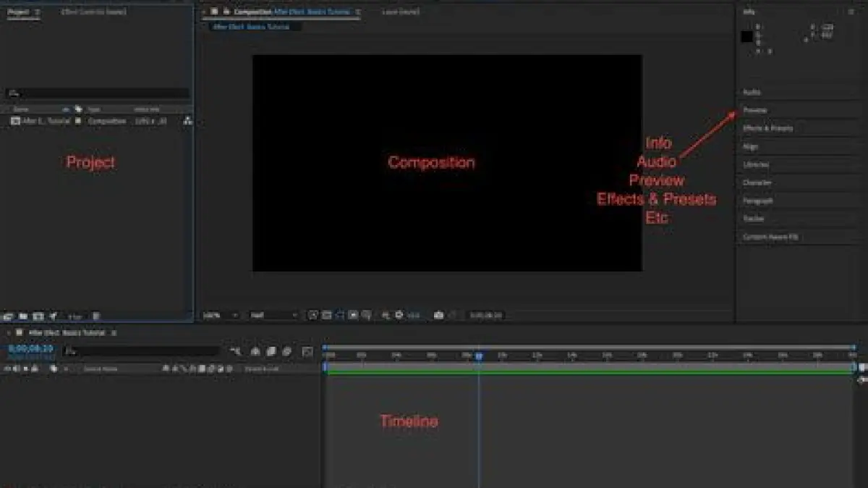
Task: Click the snapshot camera icon in viewer
Action: tap(438, 315)
